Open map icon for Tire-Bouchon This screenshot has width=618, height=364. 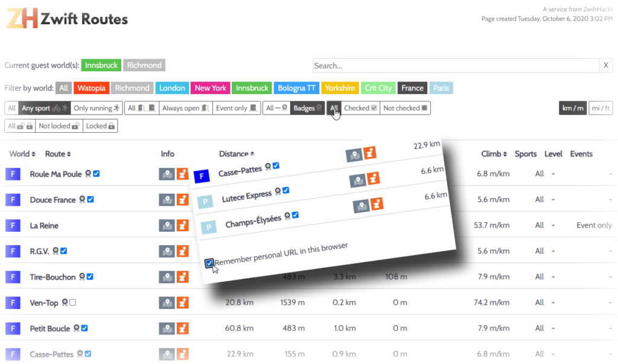pyautogui.click(x=167, y=277)
